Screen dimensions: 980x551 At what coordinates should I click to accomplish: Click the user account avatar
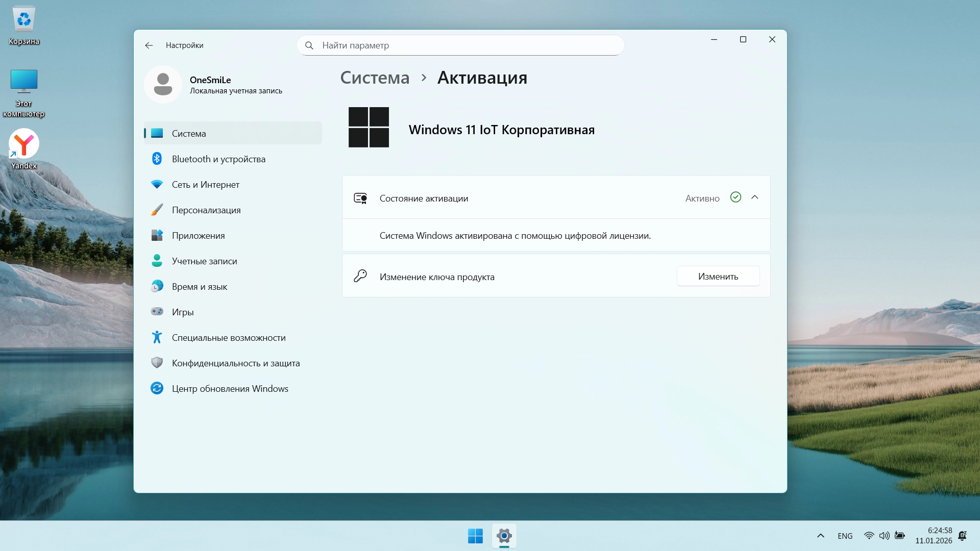tap(163, 85)
